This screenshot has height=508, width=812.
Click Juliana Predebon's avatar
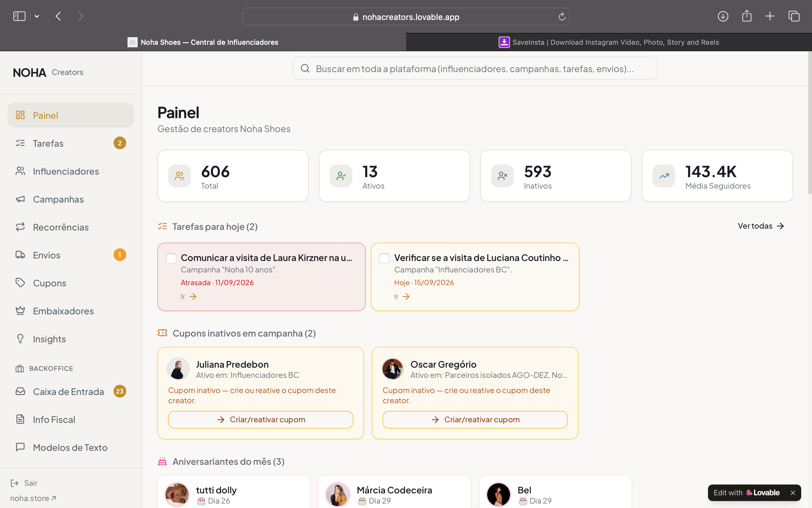pos(178,369)
